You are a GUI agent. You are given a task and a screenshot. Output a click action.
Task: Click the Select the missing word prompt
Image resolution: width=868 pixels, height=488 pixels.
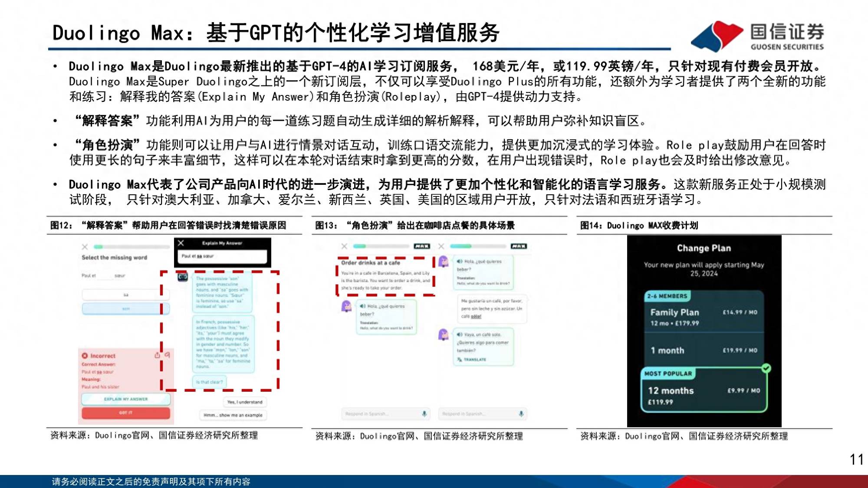point(114,258)
